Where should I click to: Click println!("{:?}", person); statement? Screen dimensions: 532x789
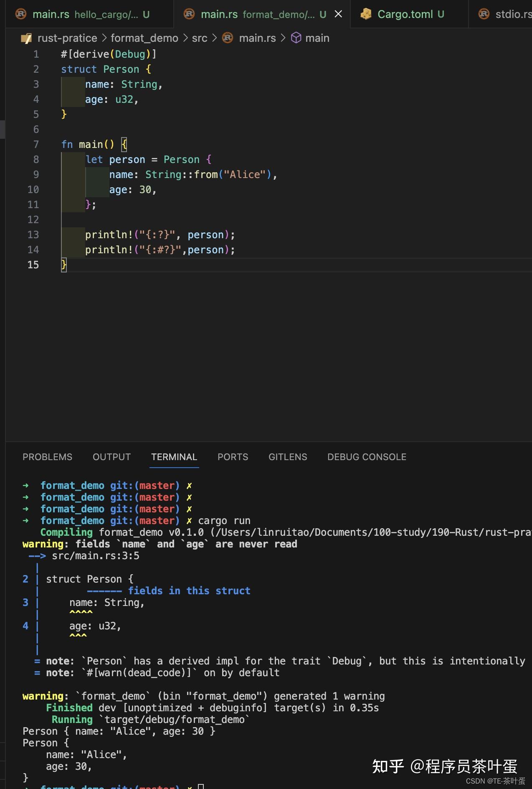160,235
